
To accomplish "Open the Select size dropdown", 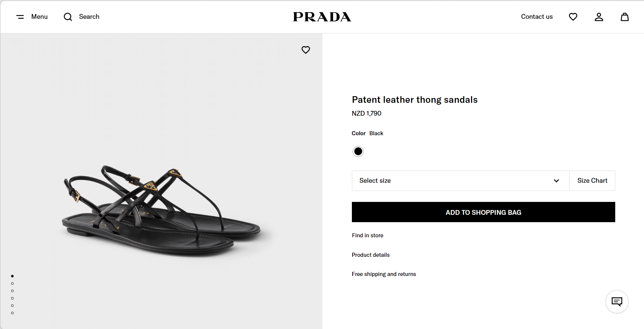I will [460, 181].
